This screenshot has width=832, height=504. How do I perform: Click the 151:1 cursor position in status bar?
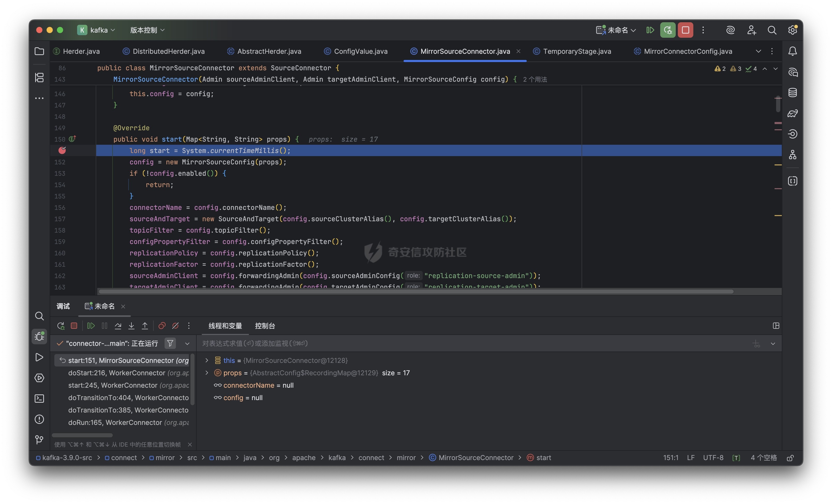point(670,458)
